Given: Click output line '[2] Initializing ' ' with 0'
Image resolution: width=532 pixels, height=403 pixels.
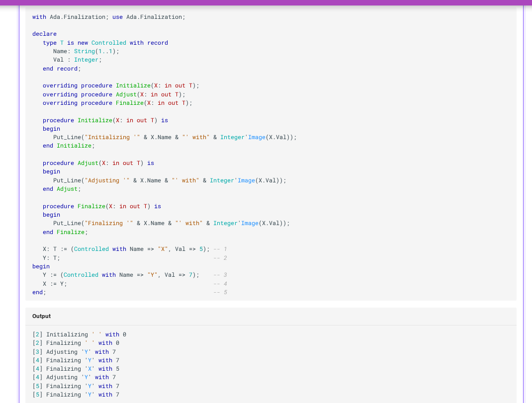Looking at the screenshot, I should pyautogui.click(x=80, y=334).
